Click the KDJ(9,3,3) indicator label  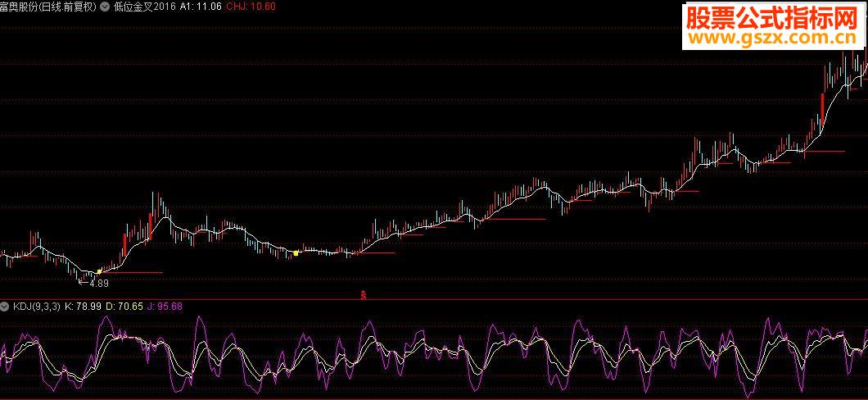pos(35,306)
